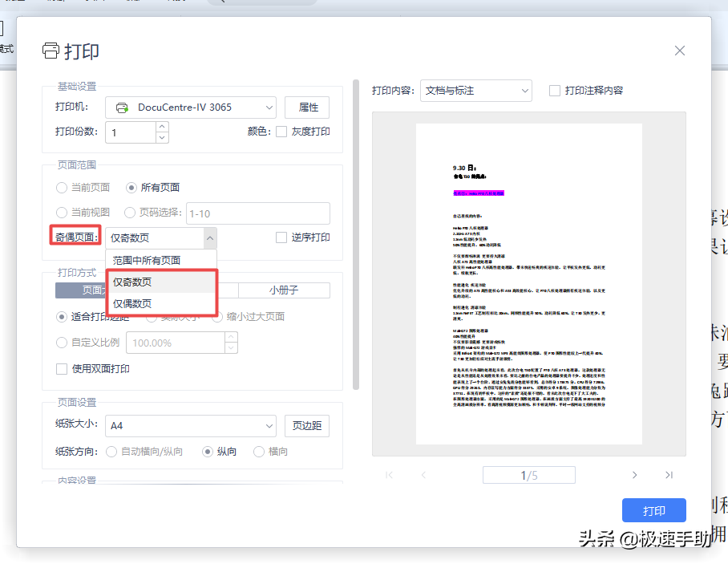Increase custom scale with up arrow
Screen dimensions: 728x564
coord(231,337)
